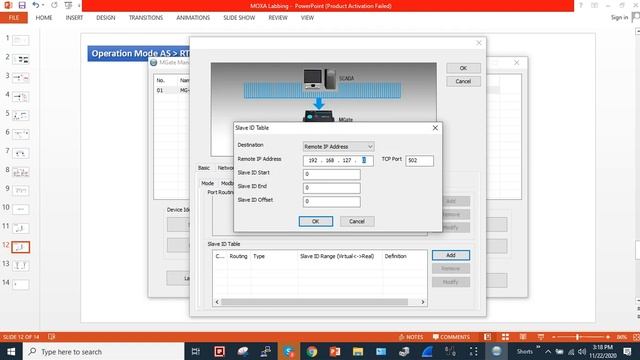Viewport: 640px width, 360px height.
Task: Start Slide Show from status bar icon
Action: click(x=541, y=337)
